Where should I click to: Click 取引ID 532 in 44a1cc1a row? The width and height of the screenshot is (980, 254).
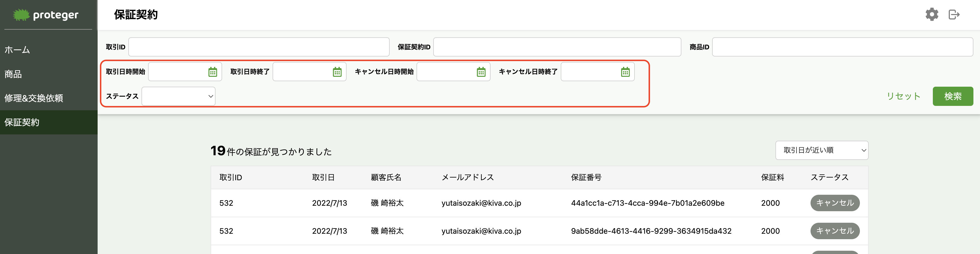pyautogui.click(x=226, y=203)
